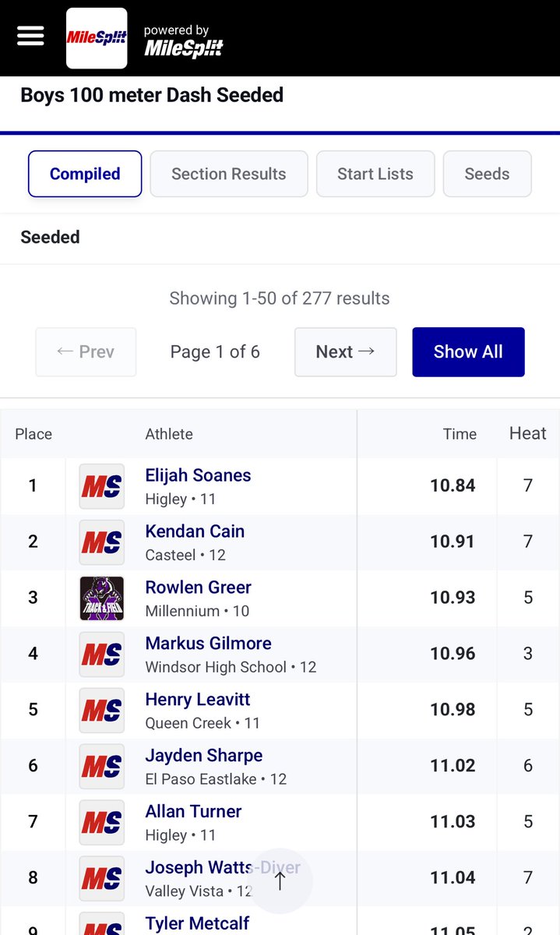Switch to the Seeds tab
Image resolution: width=560 pixels, height=935 pixels.
click(487, 174)
